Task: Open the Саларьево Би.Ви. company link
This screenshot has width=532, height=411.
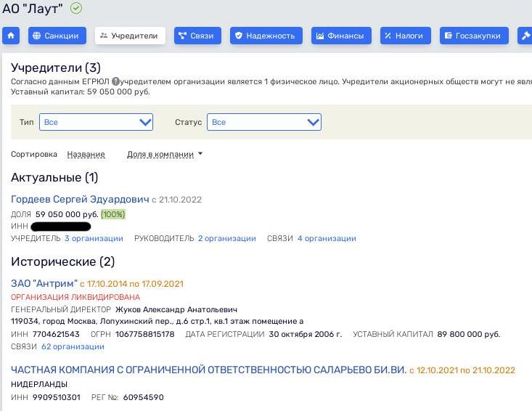Action: coord(208,370)
